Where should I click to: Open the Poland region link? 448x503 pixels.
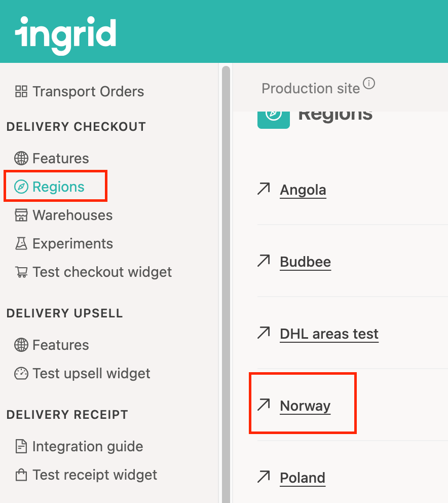303,478
